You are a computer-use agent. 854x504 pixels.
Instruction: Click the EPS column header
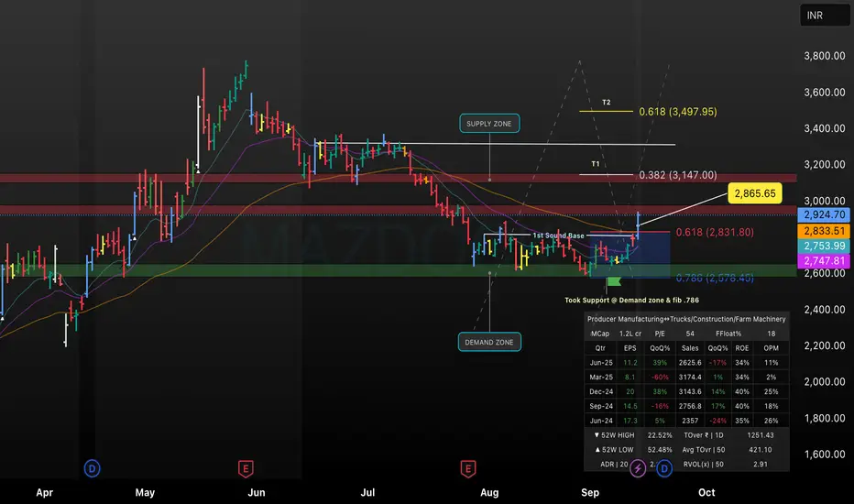click(630, 348)
